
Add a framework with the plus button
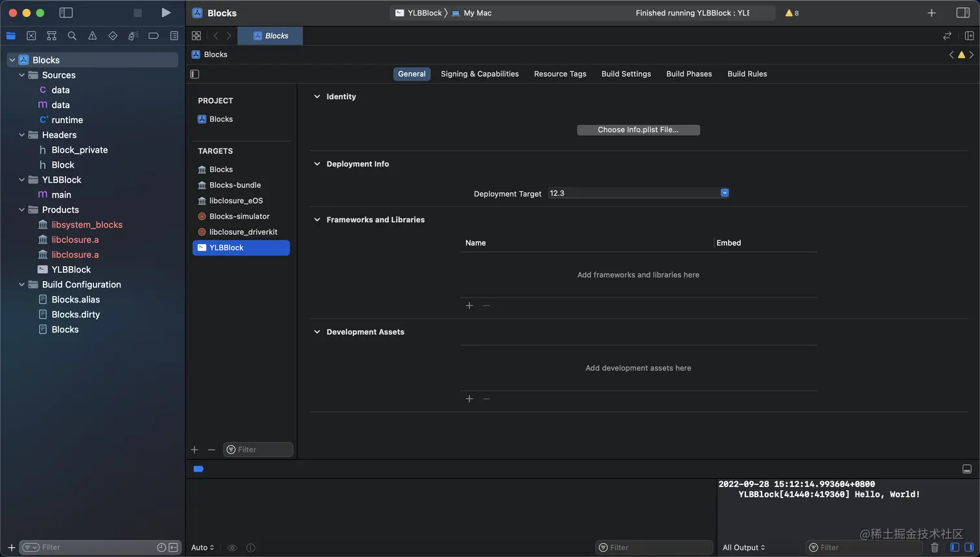(x=469, y=306)
